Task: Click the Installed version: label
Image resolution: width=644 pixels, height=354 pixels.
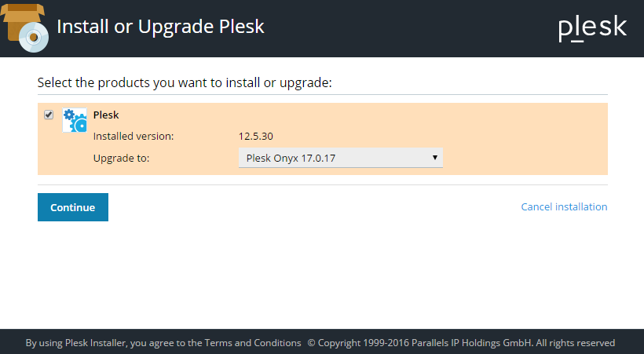Action: pyautogui.click(x=134, y=136)
